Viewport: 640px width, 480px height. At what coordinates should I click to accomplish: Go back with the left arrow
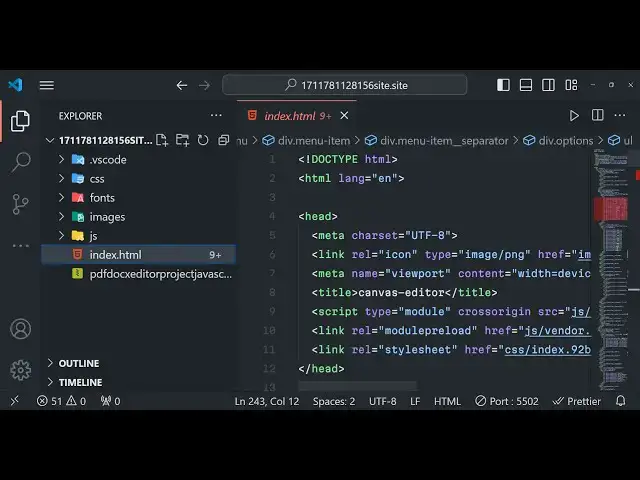point(182,85)
